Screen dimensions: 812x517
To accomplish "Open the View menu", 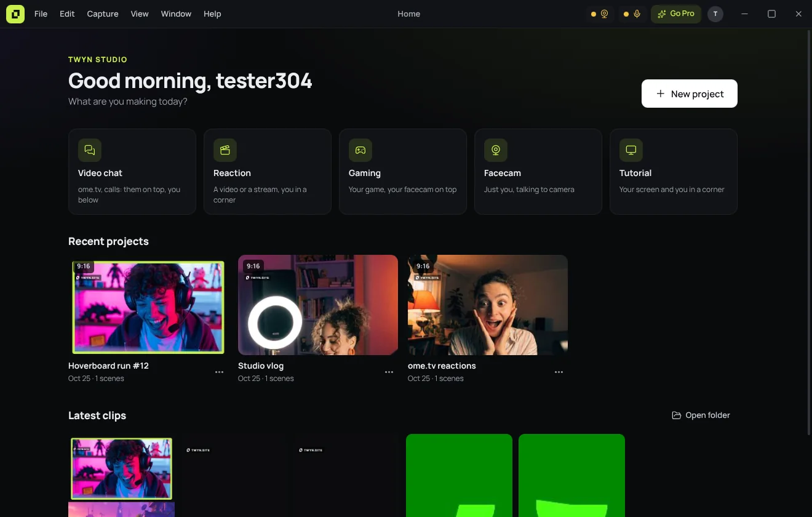I will (x=140, y=14).
